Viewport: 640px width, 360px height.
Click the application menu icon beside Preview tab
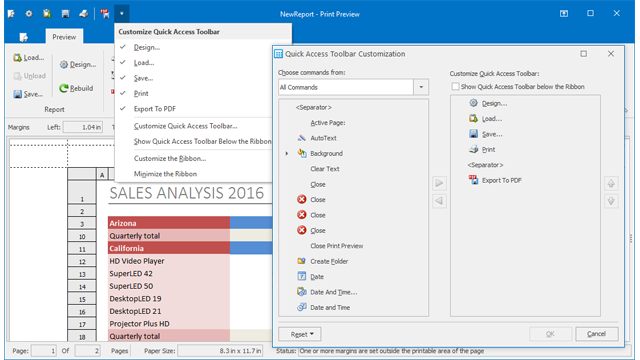click(x=24, y=37)
